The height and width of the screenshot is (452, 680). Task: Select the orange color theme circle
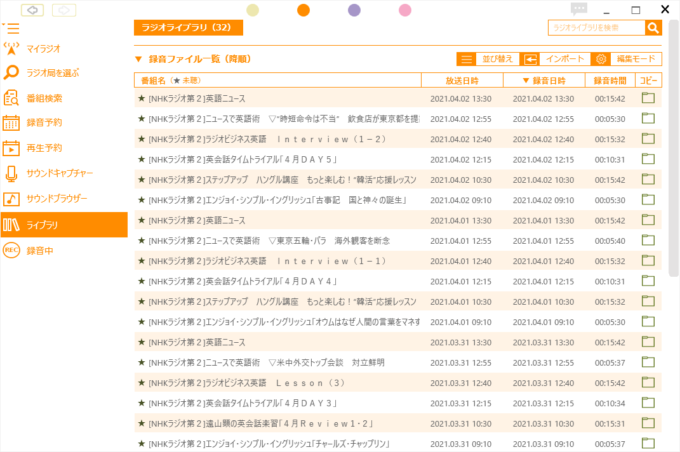304,10
